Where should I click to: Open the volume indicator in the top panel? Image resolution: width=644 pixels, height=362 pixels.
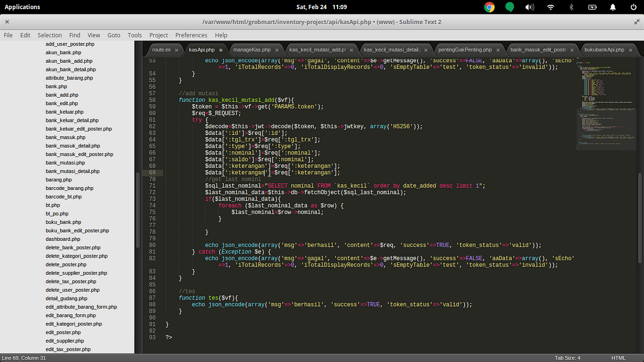[x=530, y=7]
